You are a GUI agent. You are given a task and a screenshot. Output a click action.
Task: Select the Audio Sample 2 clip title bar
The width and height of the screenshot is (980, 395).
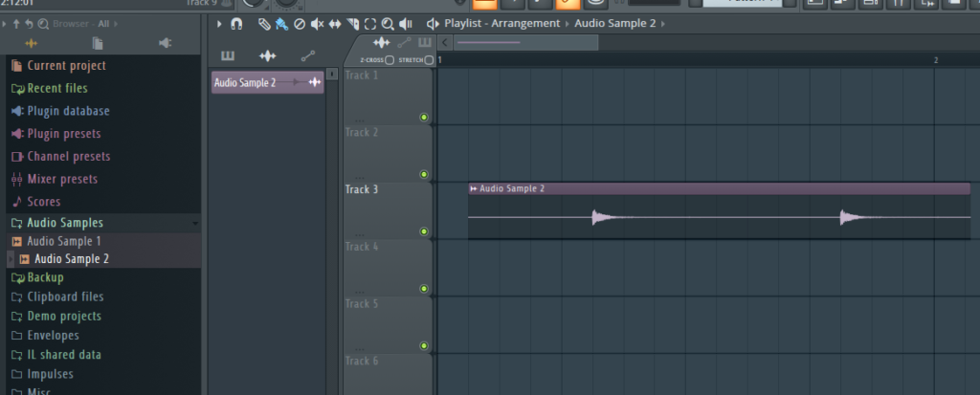click(719, 188)
